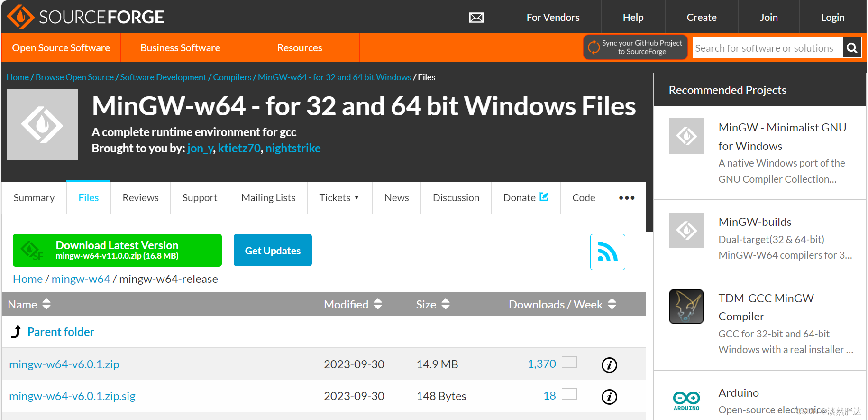Open the mail envelope icon
This screenshot has height=420, width=868.
click(x=476, y=18)
